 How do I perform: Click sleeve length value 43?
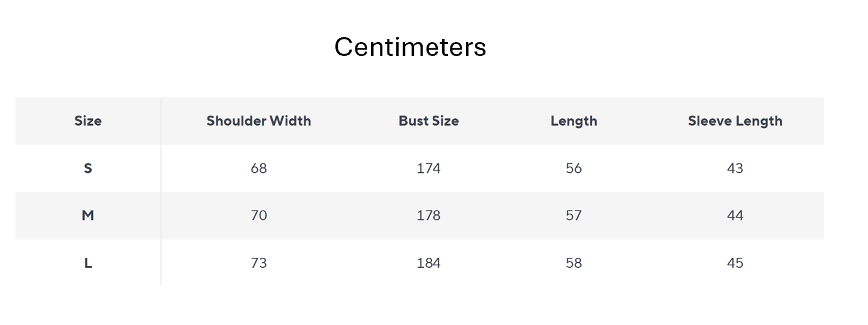tap(735, 168)
